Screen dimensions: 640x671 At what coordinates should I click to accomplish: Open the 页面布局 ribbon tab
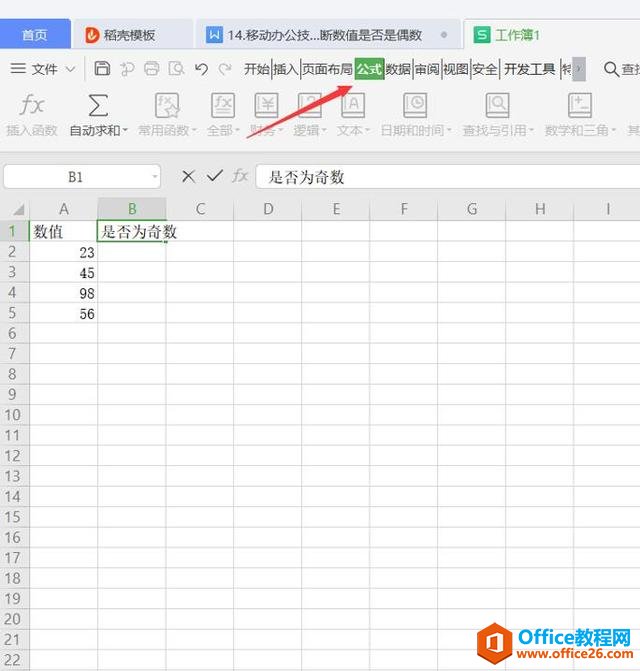(327, 68)
